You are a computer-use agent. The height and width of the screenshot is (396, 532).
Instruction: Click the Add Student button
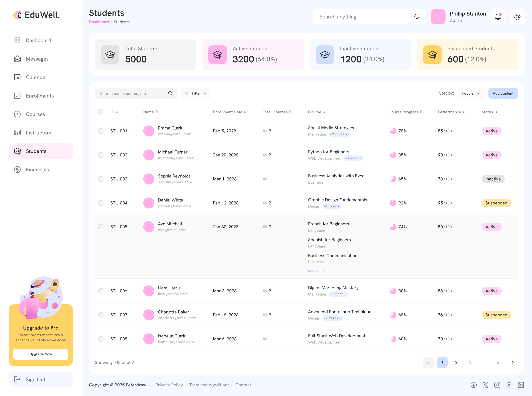click(x=503, y=93)
